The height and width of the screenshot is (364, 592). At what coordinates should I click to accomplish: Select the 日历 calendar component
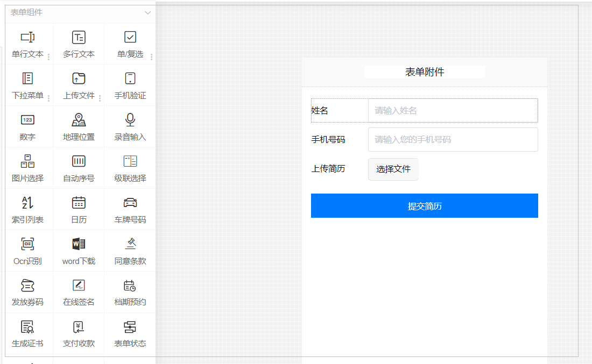tap(79, 210)
